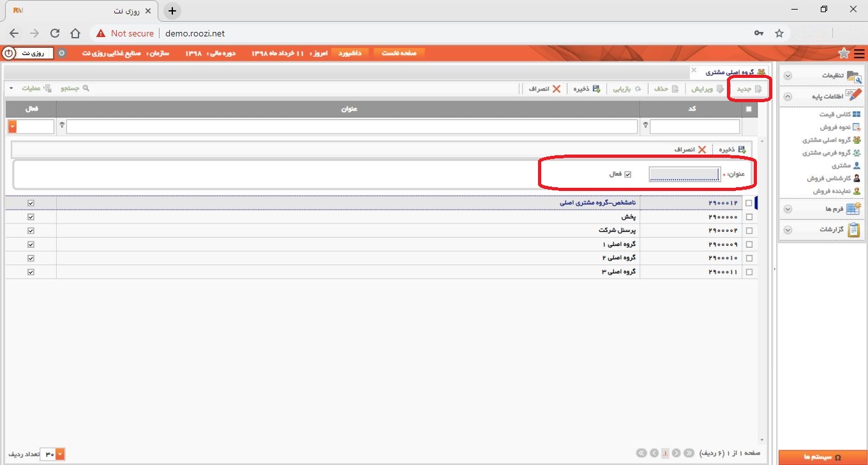Open داشبورد in the header
The height and width of the screenshot is (465, 868).
[350, 53]
